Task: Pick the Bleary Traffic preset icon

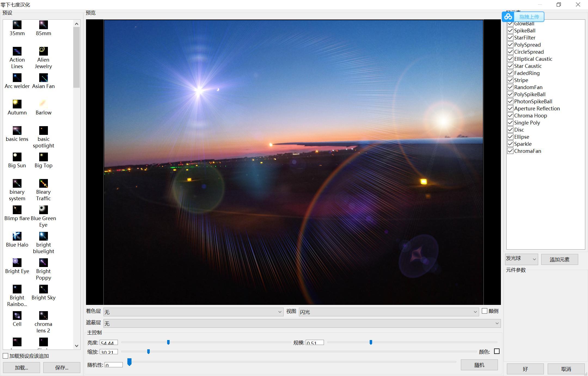Action: point(43,183)
